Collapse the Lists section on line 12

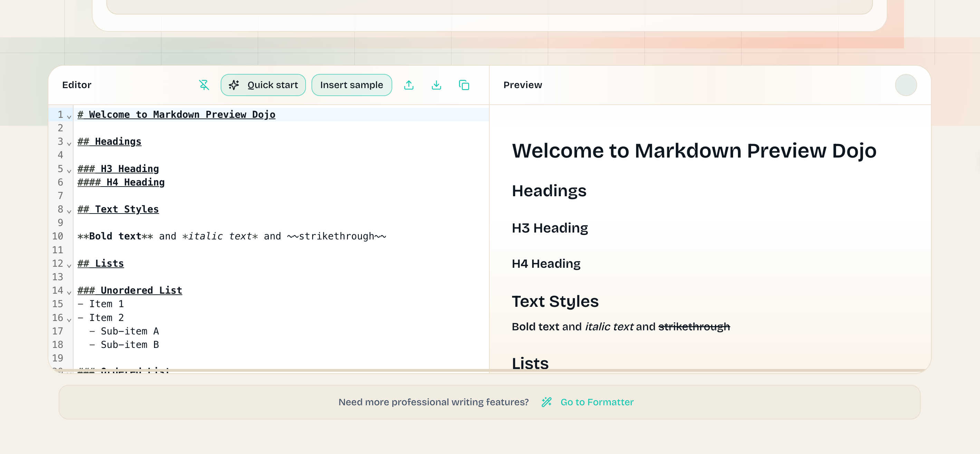[68, 265]
